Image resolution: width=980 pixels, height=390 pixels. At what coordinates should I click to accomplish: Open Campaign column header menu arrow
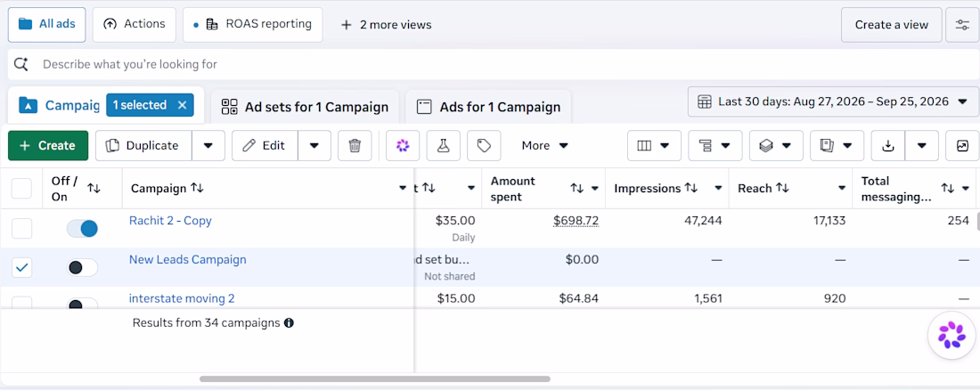coord(403,188)
